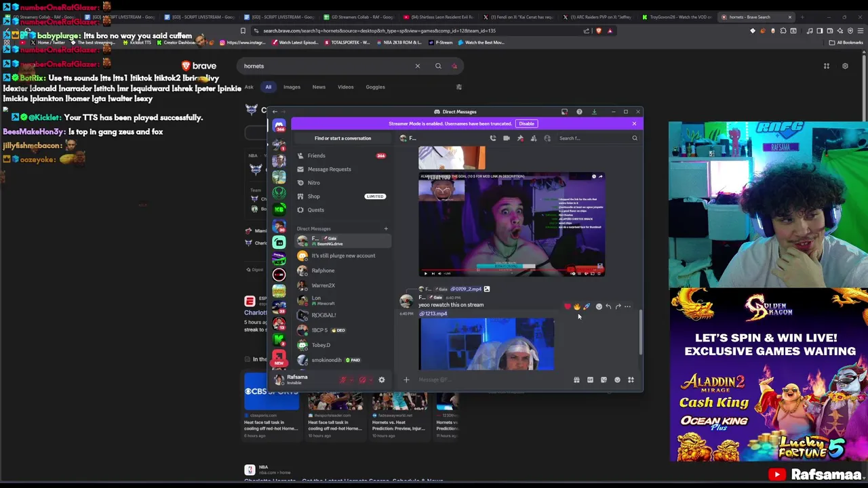
Task: Dismiss the Streamer Mode banner
Action: point(634,123)
